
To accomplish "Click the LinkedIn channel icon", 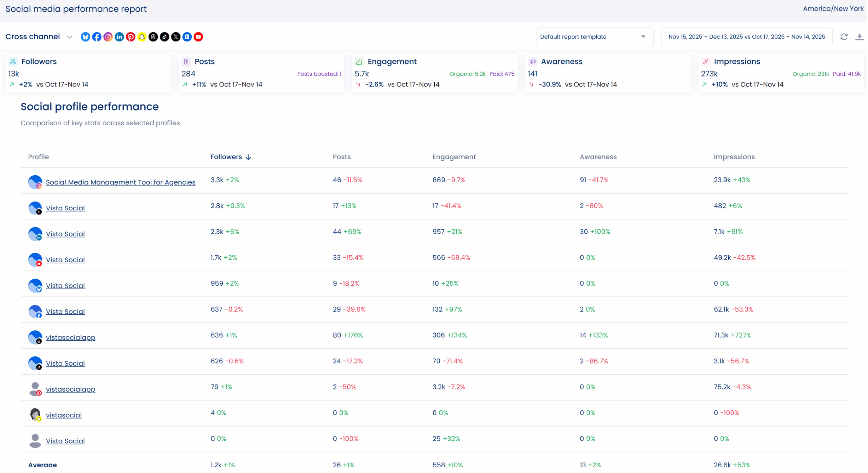I will point(119,37).
